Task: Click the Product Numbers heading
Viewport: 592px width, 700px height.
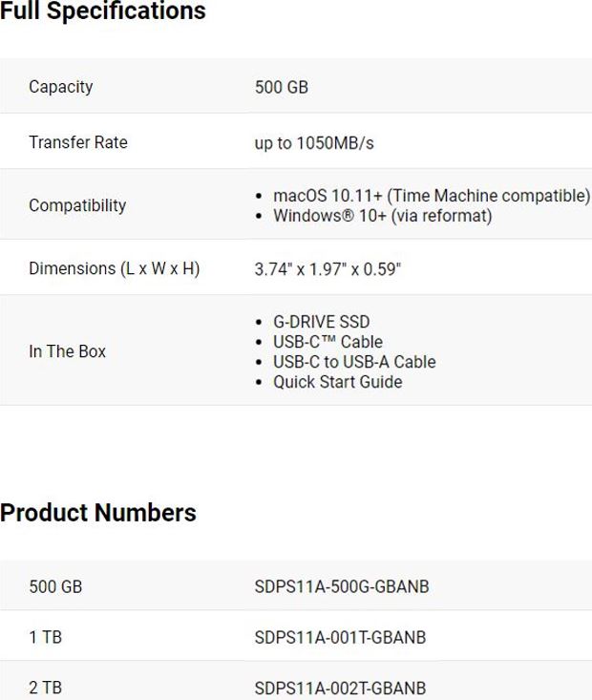Action: 98,513
